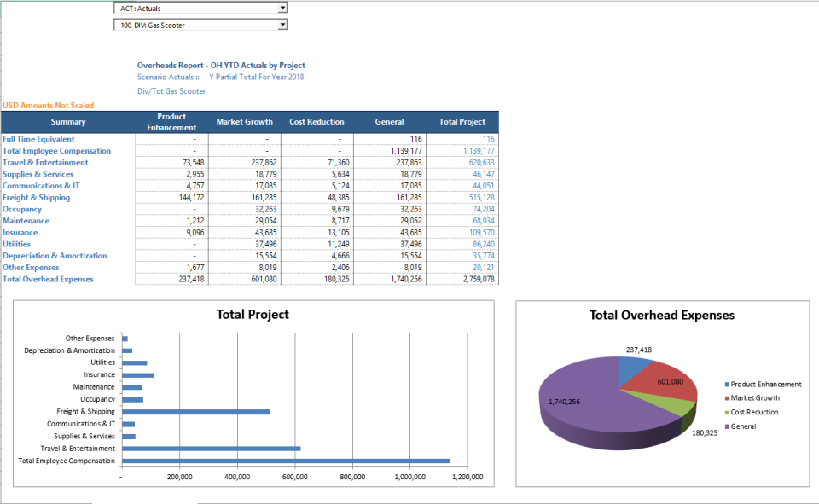The width and height of the screenshot is (819, 504).
Task: Click the 100 DIV: Gas Scooter combo box text
Action: [153, 25]
